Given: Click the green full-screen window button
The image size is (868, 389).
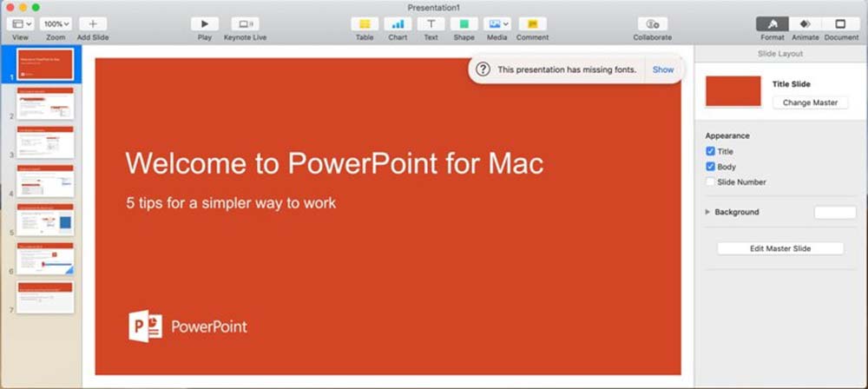Looking at the screenshot, I should coord(36,7).
